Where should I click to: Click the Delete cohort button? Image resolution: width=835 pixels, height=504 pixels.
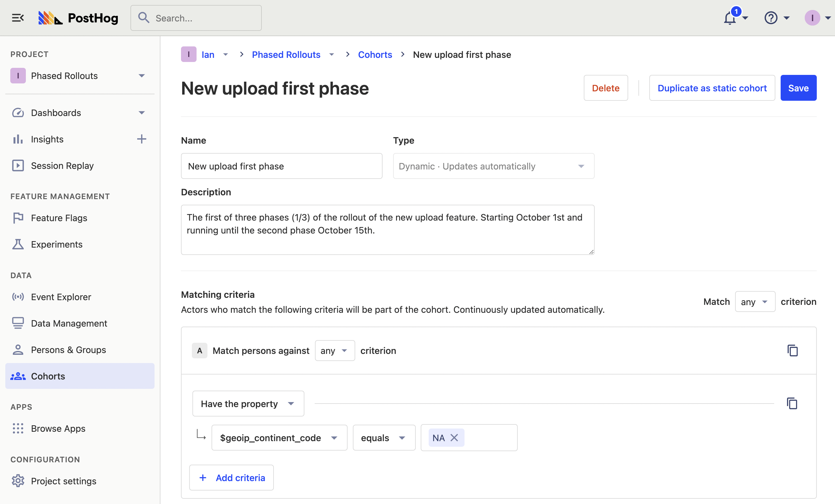[605, 88]
